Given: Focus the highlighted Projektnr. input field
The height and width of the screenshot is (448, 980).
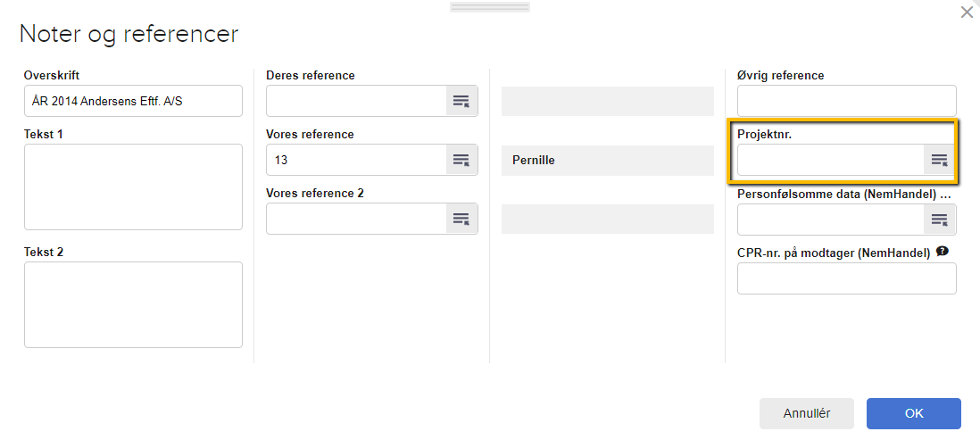Looking at the screenshot, I should click(830, 160).
